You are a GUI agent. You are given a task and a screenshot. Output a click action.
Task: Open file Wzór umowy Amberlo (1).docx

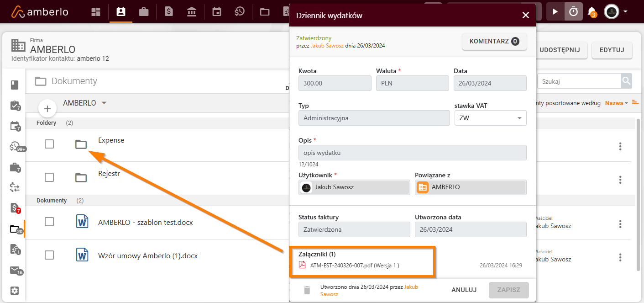click(148, 256)
